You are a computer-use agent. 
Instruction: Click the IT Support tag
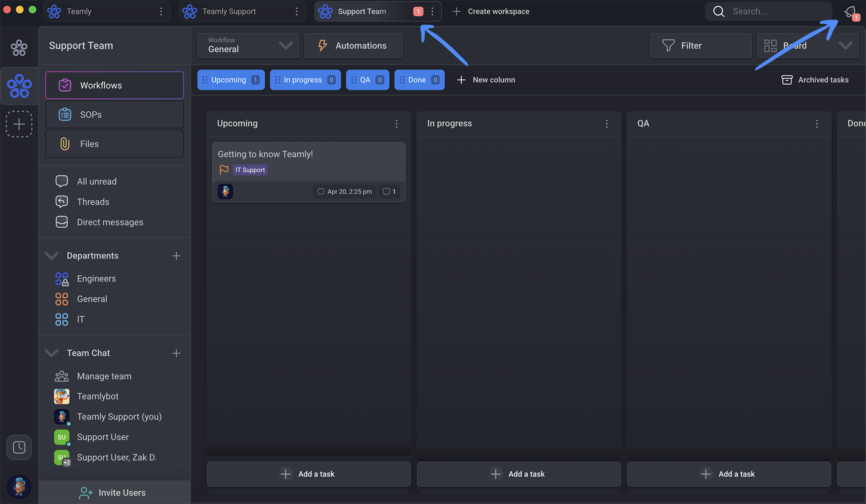coord(250,170)
